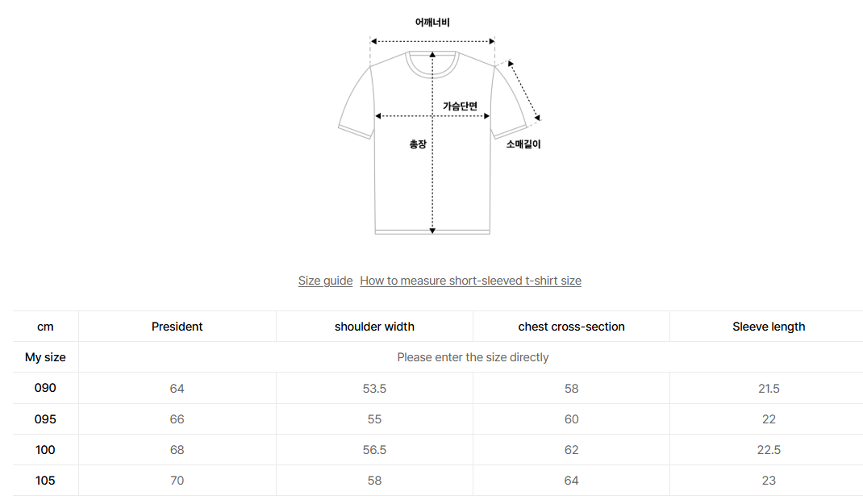The width and height of the screenshot is (863, 504).
Task: Open How to measure short-sleeved t-shirt size
Action: [470, 281]
